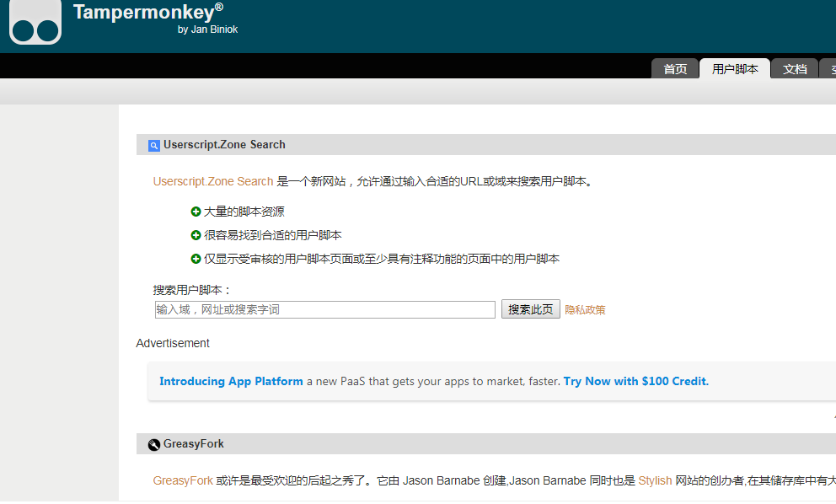Click the green plus icon before 大量的脚本资源

point(196,212)
